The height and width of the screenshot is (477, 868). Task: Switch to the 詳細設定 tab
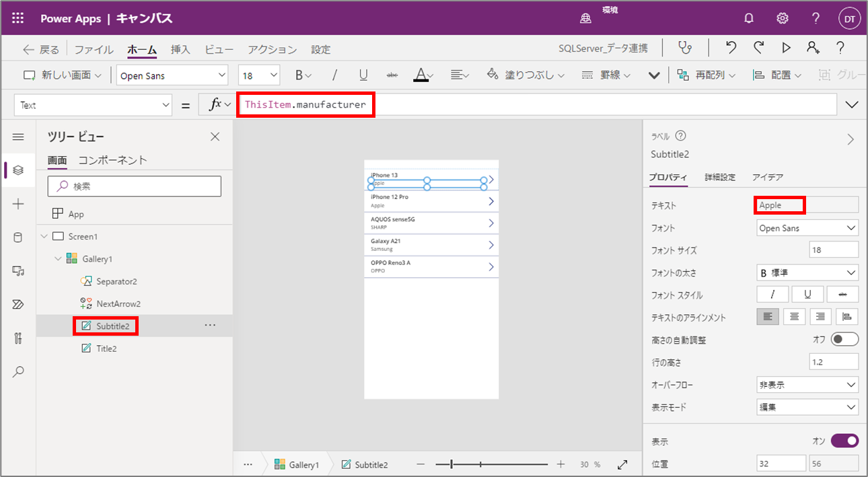(x=720, y=177)
